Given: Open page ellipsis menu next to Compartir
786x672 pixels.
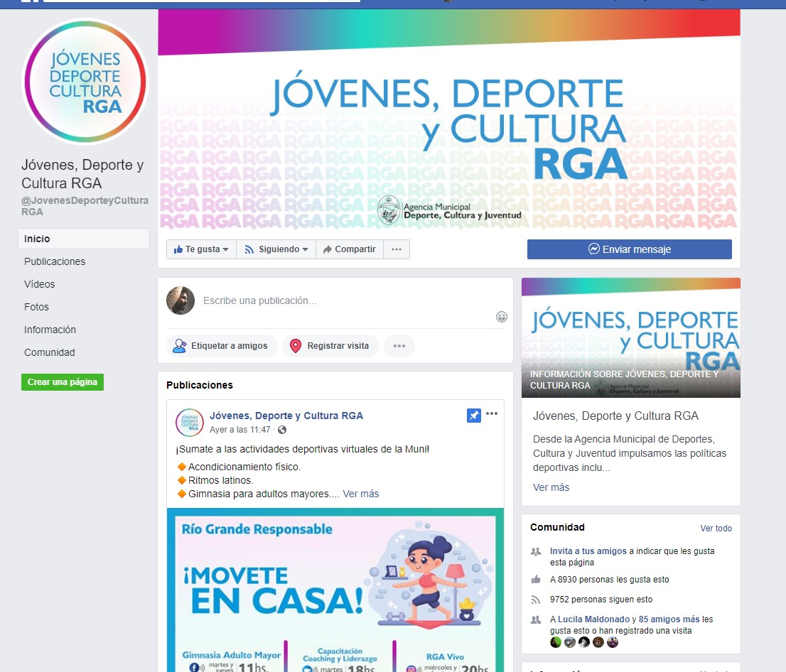Looking at the screenshot, I should point(397,249).
